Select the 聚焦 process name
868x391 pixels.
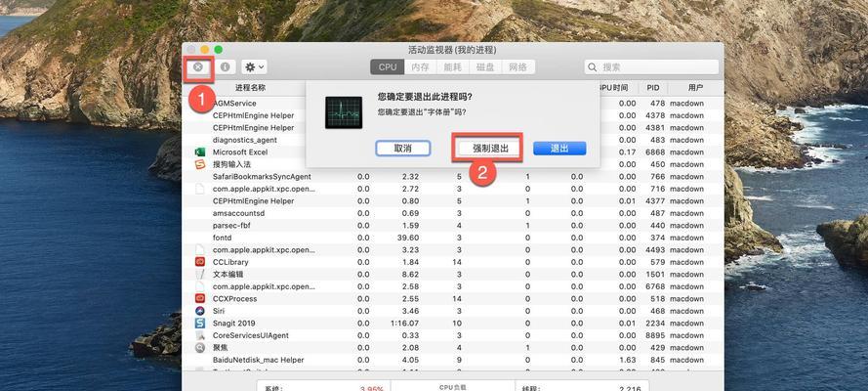tap(221, 348)
